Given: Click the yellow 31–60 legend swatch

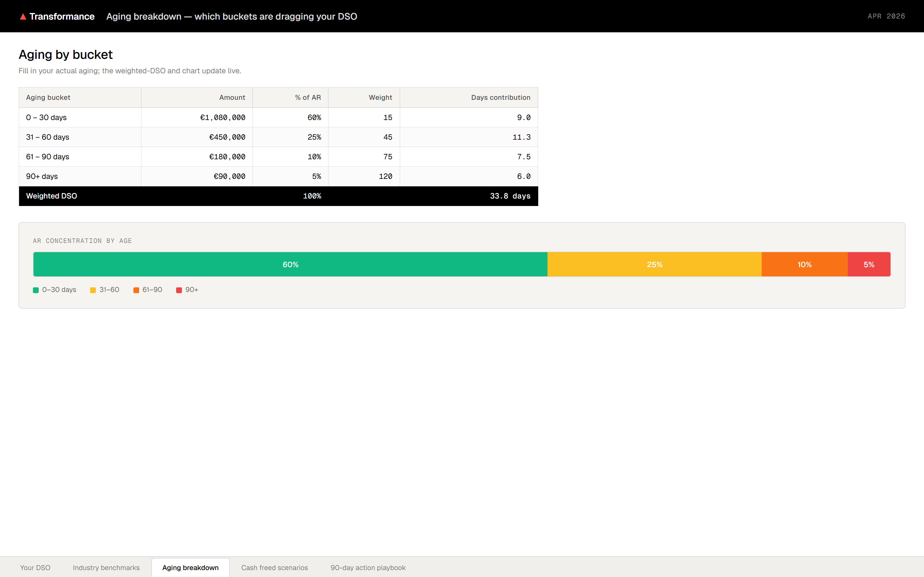Looking at the screenshot, I should (93, 290).
